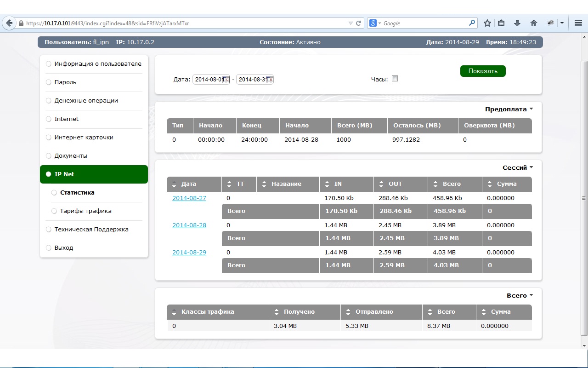Open Денежные операции menu item

[x=86, y=101]
